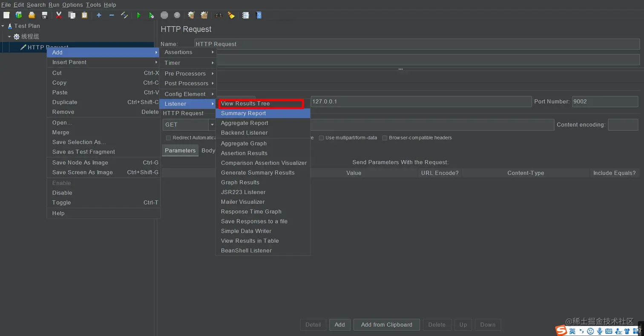This screenshot has width=644, height=336.
Task: Click the Sogou input method S logo
Action: click(x=561, y=330)
